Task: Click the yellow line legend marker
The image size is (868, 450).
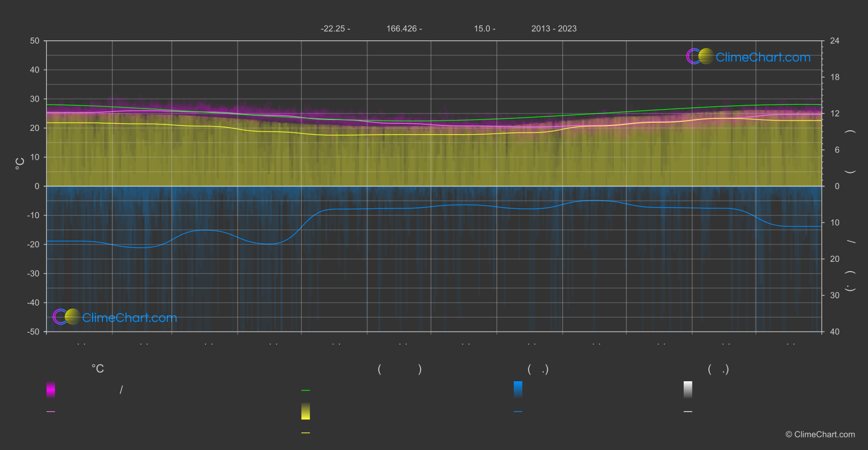Action: 306,433
